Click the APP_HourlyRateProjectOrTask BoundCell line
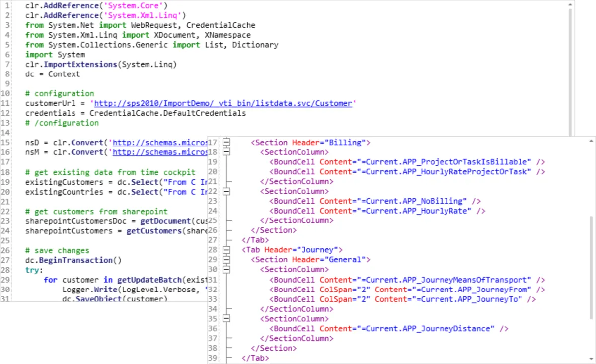 click(407, 172)
